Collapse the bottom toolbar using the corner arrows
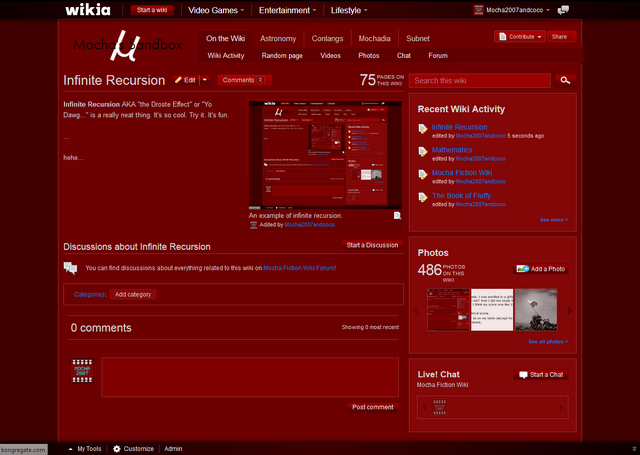Viewport: 640px width, 455px height. 633,449
